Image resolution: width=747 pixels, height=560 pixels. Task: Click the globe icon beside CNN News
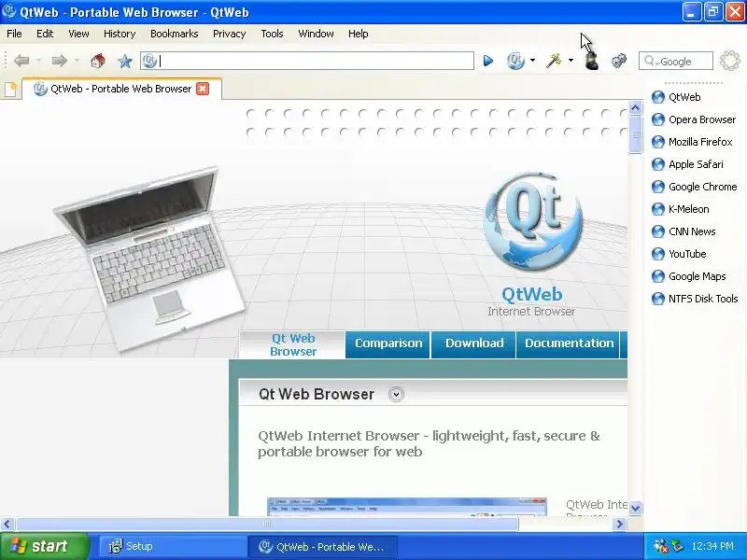point(658,231)
